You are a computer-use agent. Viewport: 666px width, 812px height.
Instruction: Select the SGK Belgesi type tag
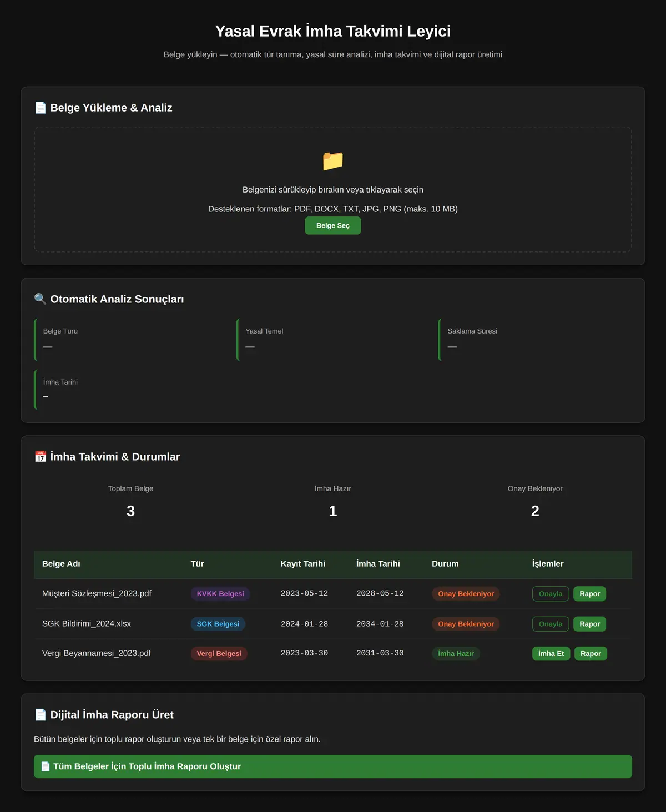[x=218, y=624]
